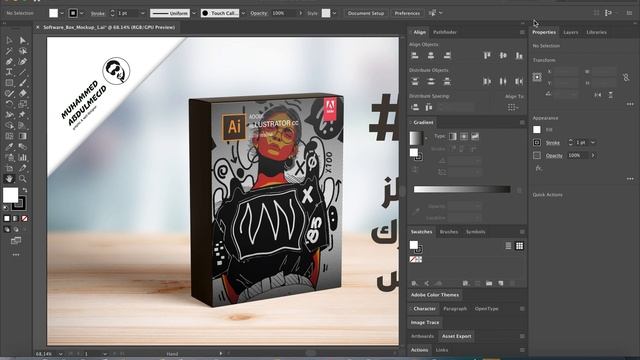
Task: Select the Pen tool
Action: point(9,61)
